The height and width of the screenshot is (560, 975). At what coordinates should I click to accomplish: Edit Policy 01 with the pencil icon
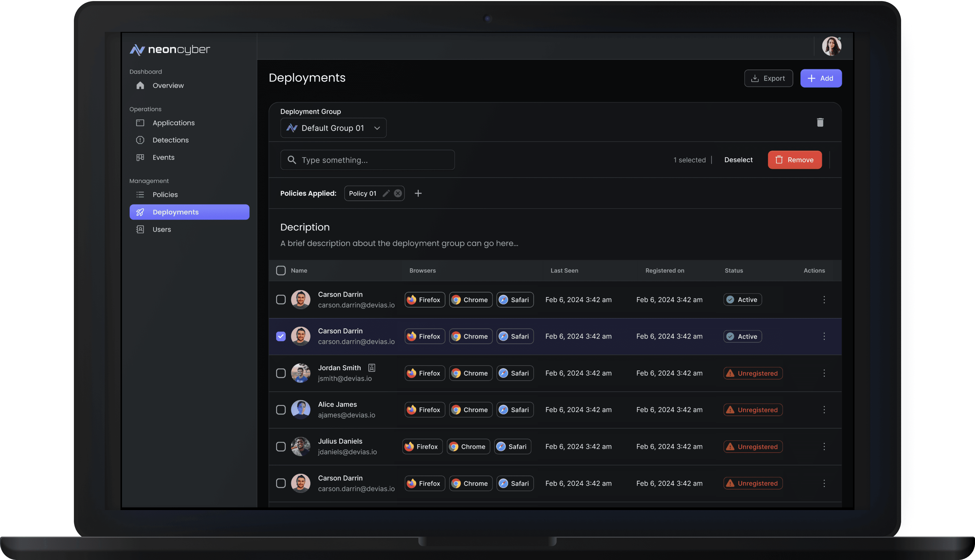tap(386, 193)
